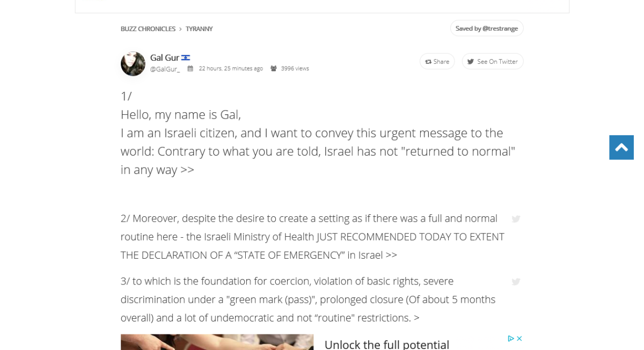Click the AdChoices triangle icon
The height and width of the screenshot is (350, 644).
point(511,338)
